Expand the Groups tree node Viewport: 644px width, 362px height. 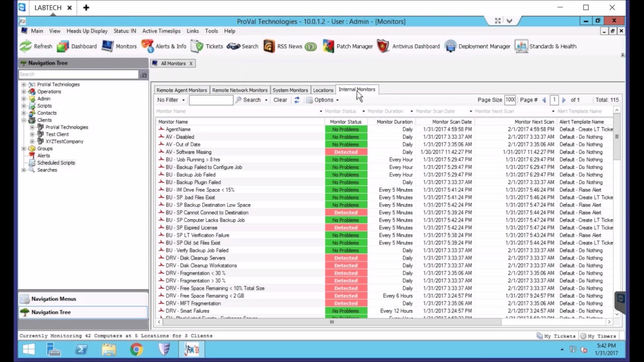(x=24, y=148)
